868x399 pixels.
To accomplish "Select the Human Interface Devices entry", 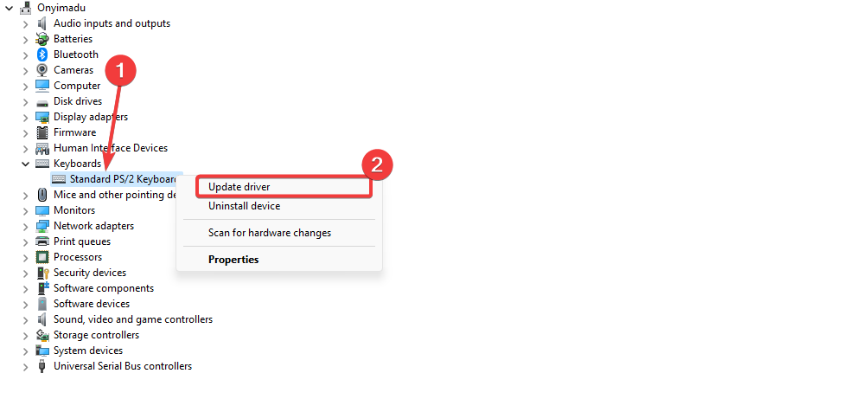I will pyautogui.click(x=111, y=148).
